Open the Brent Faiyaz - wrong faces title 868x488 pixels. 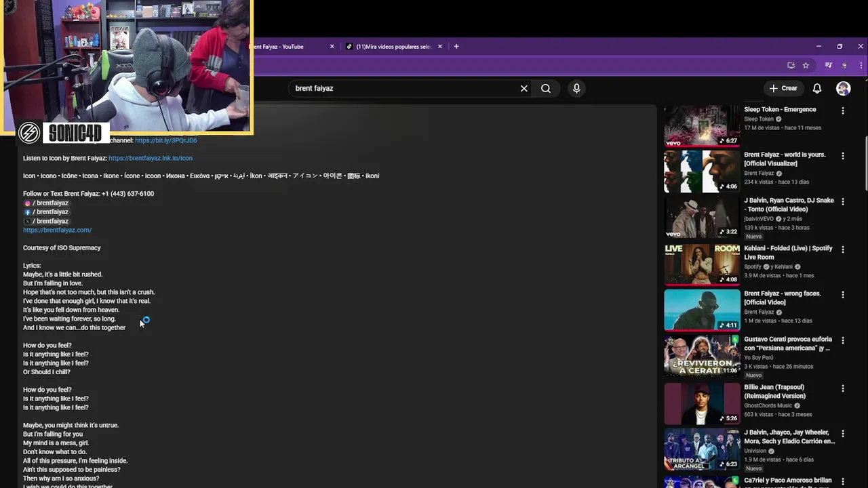[x=783, y=298]
